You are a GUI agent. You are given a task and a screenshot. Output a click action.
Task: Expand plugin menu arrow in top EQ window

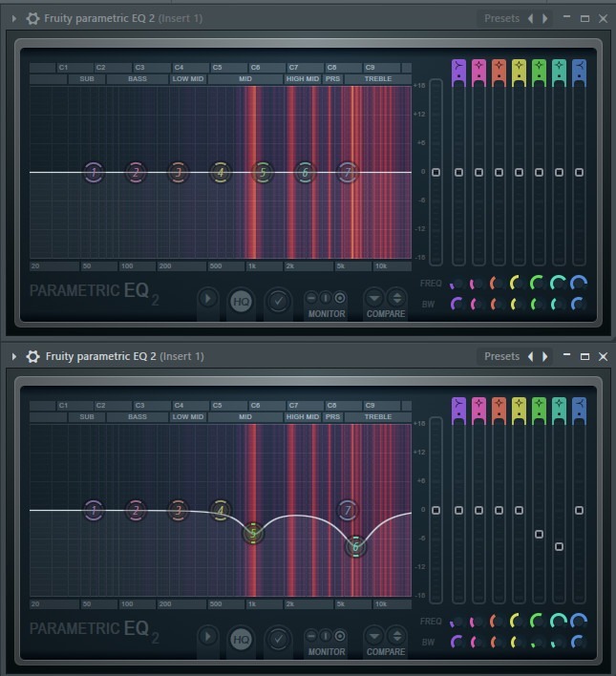point(13,18)
